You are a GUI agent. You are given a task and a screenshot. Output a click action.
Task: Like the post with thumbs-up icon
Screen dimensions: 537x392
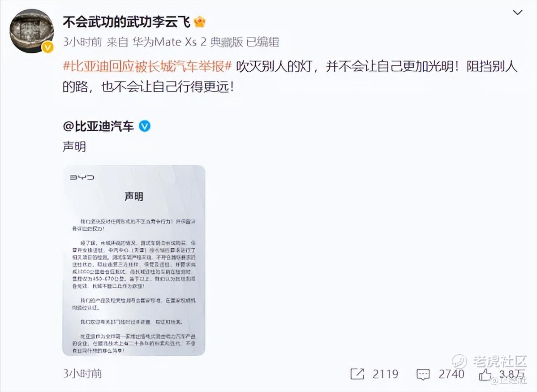coord(485,374)
